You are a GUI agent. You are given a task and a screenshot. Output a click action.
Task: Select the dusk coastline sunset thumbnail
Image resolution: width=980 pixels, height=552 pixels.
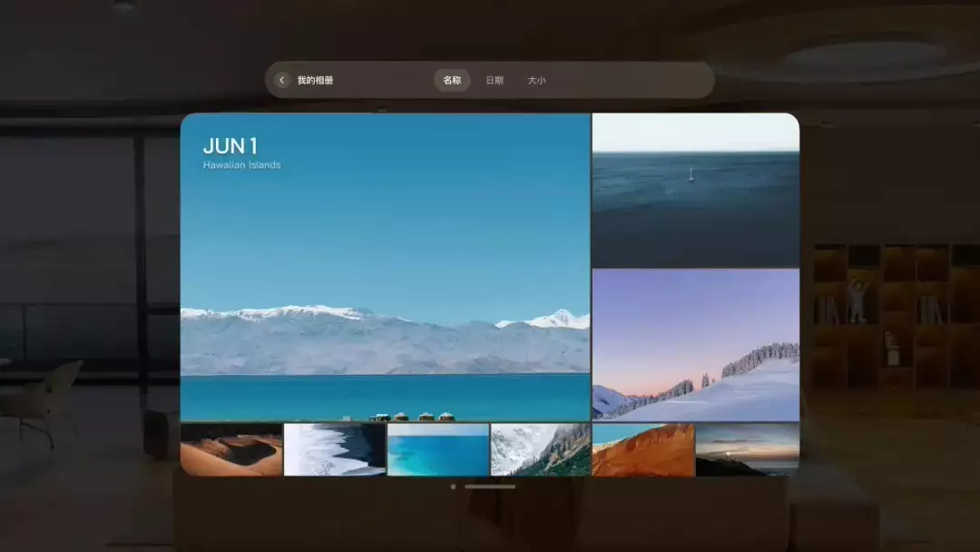[x=748, y=449]
